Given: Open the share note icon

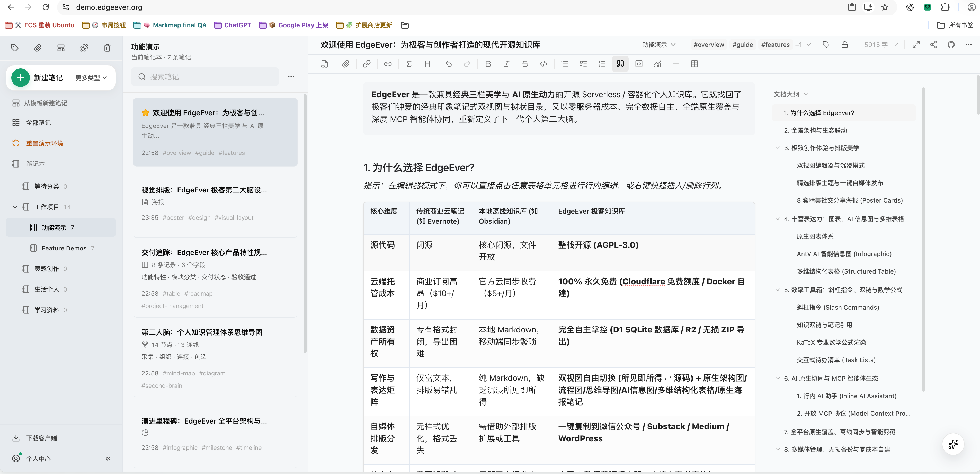Looking at the screenshot, I should (x=934, y=45).
